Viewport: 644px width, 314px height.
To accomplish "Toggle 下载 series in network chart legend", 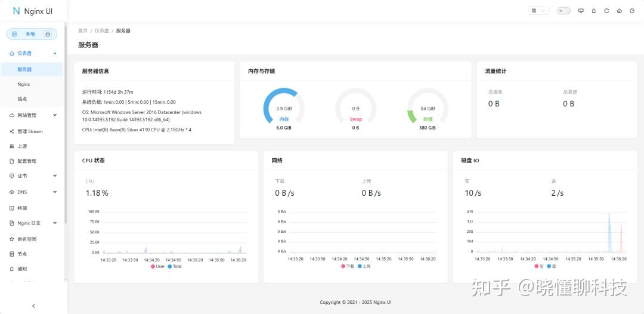I will (348, 266).
